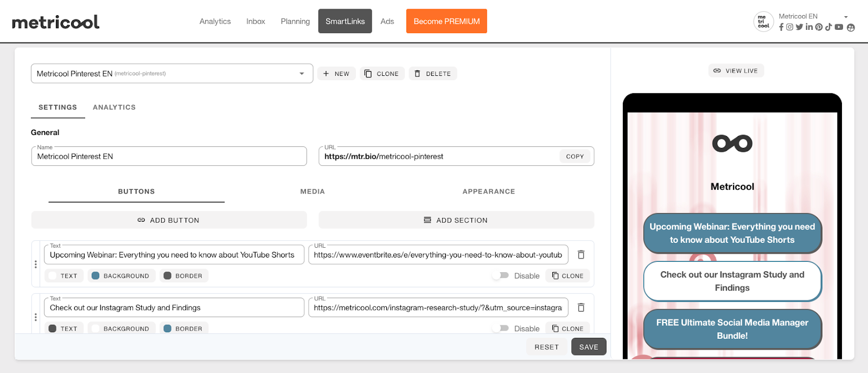Click Become PREMIUM button
868x373 pixels.
coord(446,21)
